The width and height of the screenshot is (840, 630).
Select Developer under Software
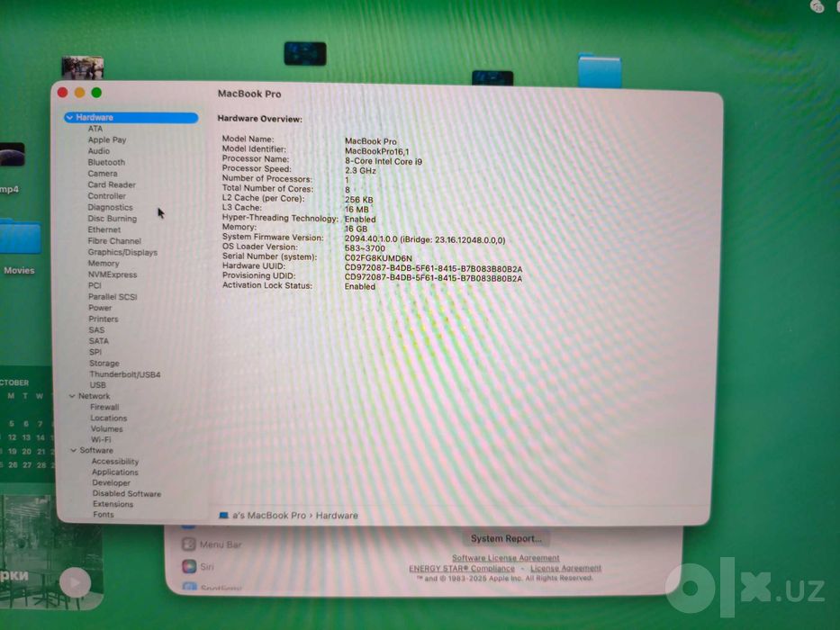(x=111, y=482)
